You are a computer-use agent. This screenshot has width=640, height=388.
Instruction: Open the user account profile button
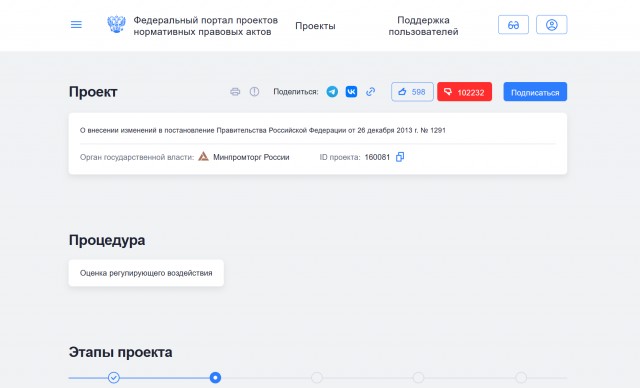[x=551, y=25]
